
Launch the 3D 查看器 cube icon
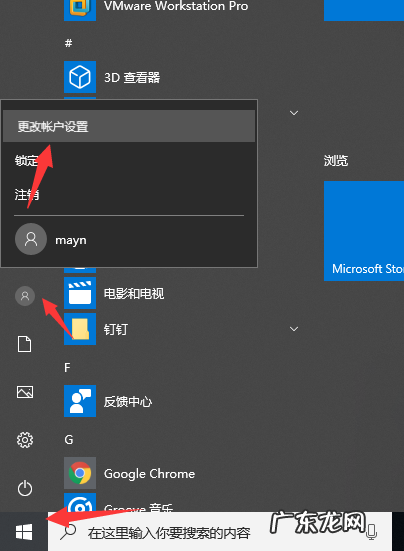[80, 77]
